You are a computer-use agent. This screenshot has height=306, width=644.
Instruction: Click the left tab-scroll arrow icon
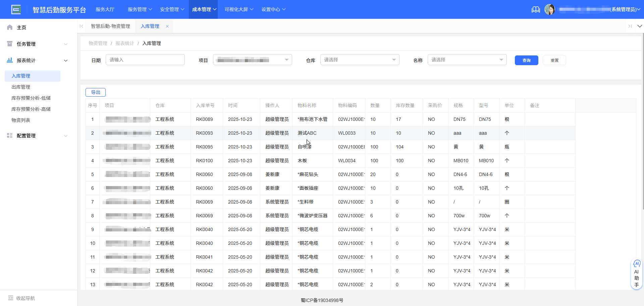(x=82, y=26)
